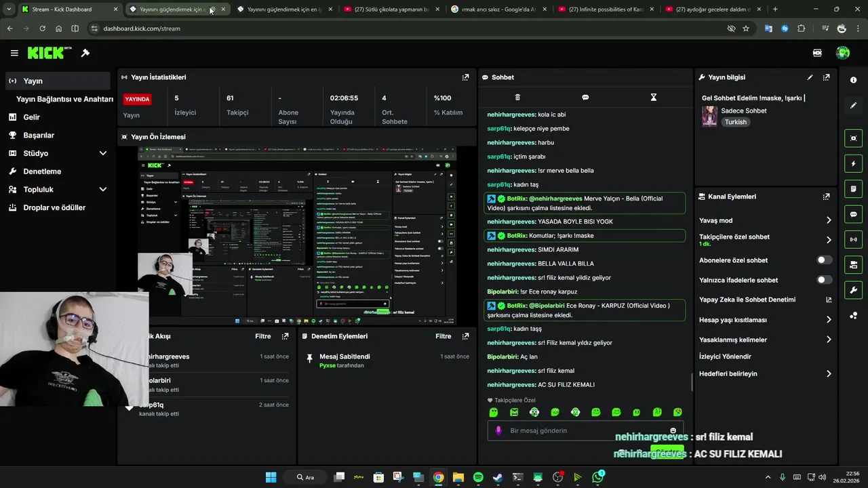
Task: Open Yayın Bağlantısı ve Anahtarı page
Action: [x=64, y=99]
